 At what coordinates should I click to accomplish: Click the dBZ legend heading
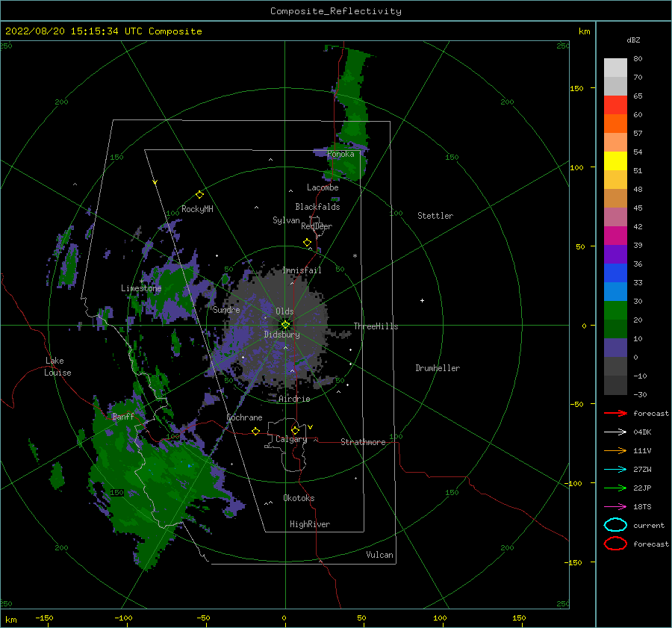633,40
